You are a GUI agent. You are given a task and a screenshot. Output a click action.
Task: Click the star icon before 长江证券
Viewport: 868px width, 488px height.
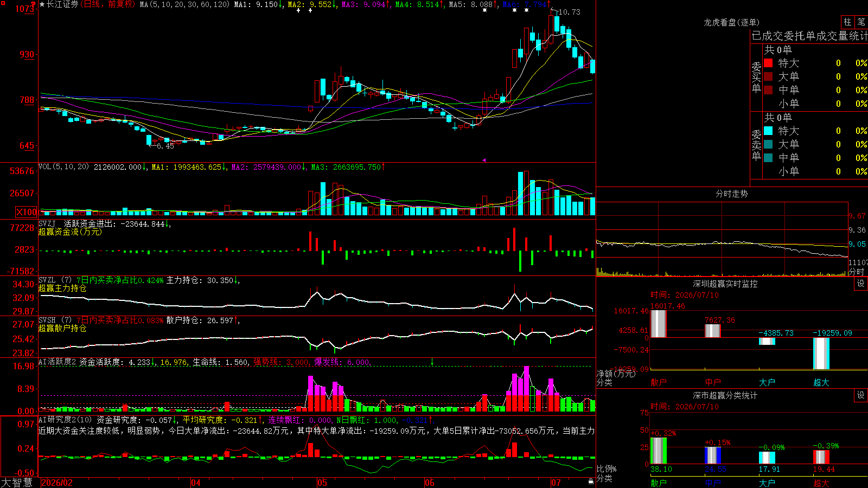coord(42,4)
